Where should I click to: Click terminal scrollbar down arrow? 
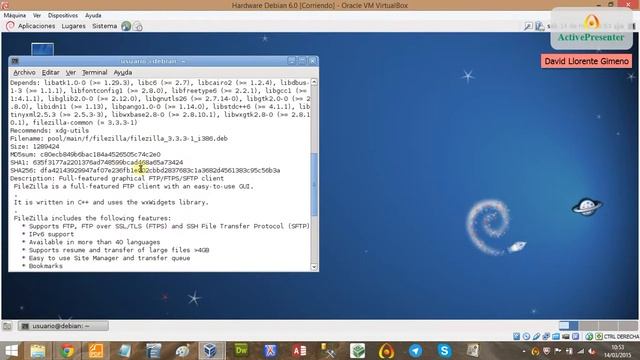pyautogui.click(x=314, y=267)
